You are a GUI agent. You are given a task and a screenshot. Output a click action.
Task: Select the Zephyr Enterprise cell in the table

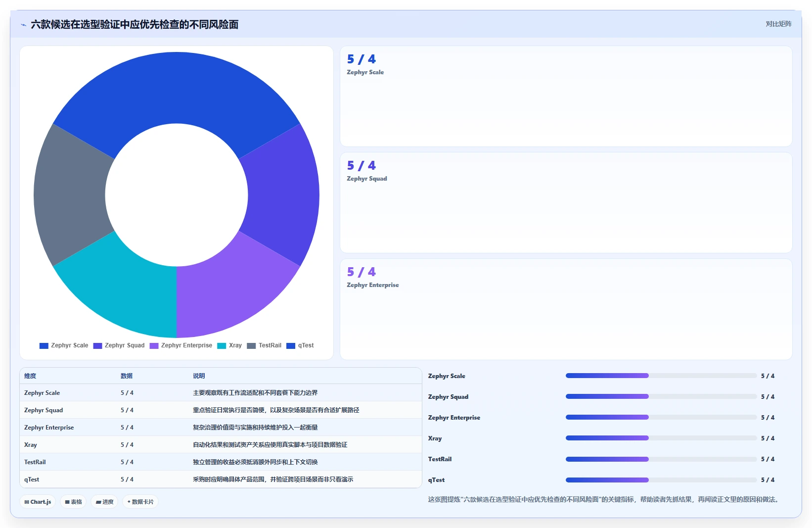(x=49, y=428)
